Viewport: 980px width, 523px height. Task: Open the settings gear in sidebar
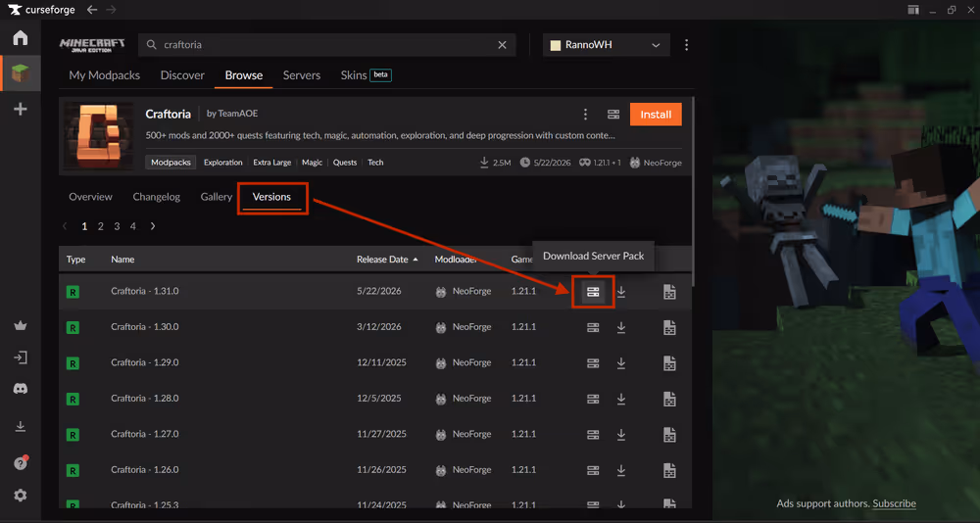[x=20, y=496]
